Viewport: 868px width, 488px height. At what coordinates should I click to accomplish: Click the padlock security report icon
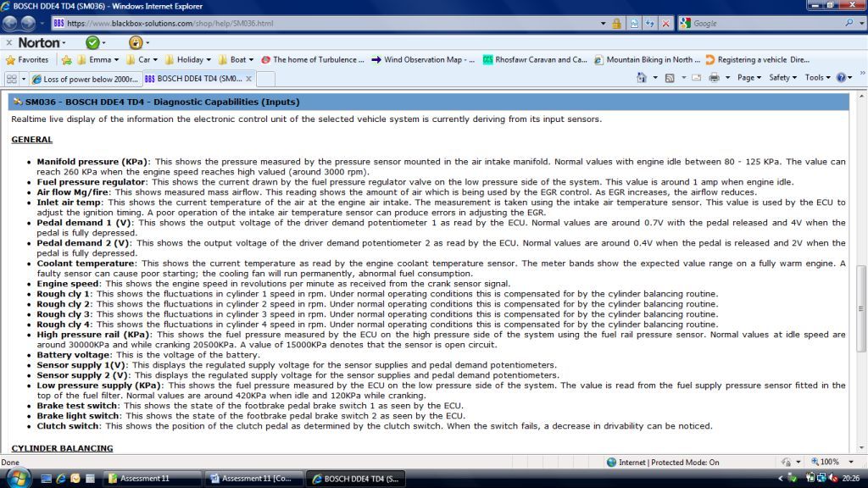coord(616,23)
